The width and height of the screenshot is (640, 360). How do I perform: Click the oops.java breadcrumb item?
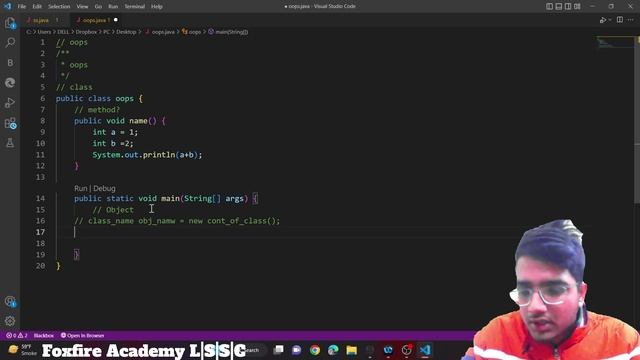tap(160, 32)
